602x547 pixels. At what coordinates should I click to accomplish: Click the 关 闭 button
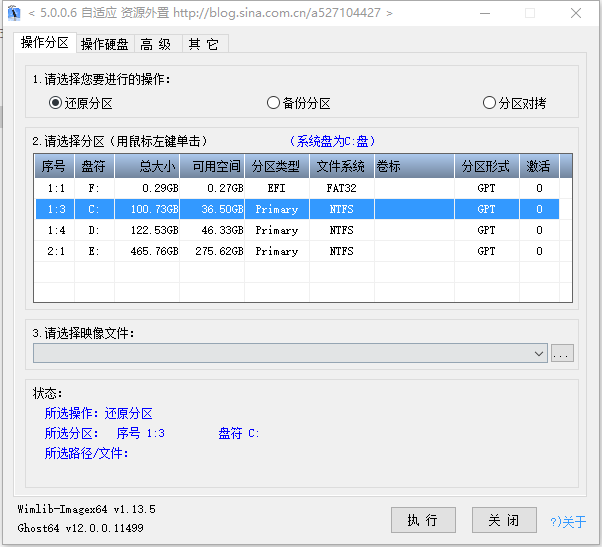[x=504, y=520]
